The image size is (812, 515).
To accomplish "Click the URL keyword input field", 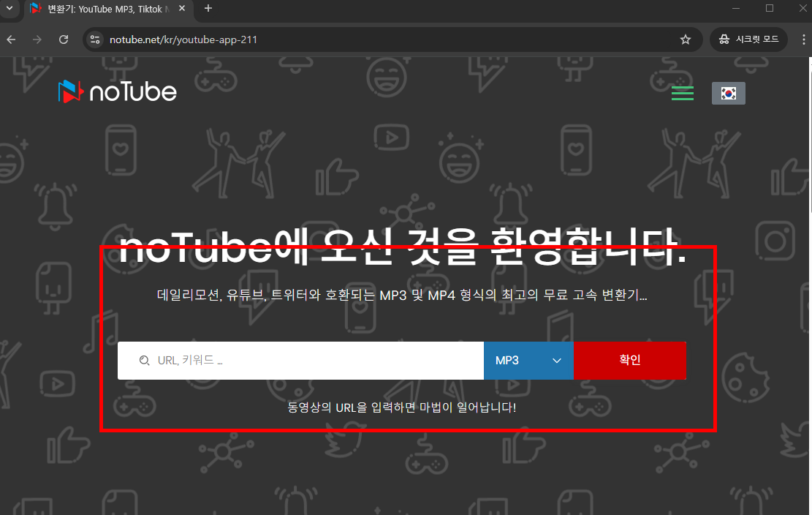I will tap(292, 361).
